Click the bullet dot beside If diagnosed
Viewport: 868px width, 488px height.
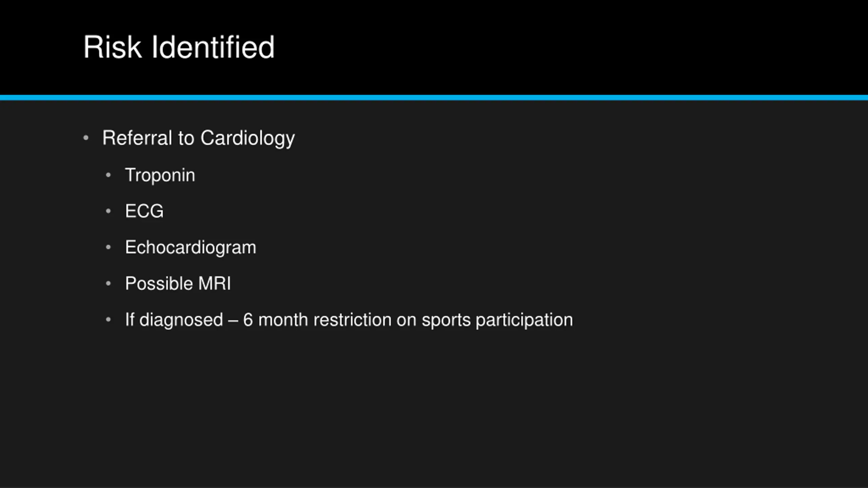click(x=108, y=320)
